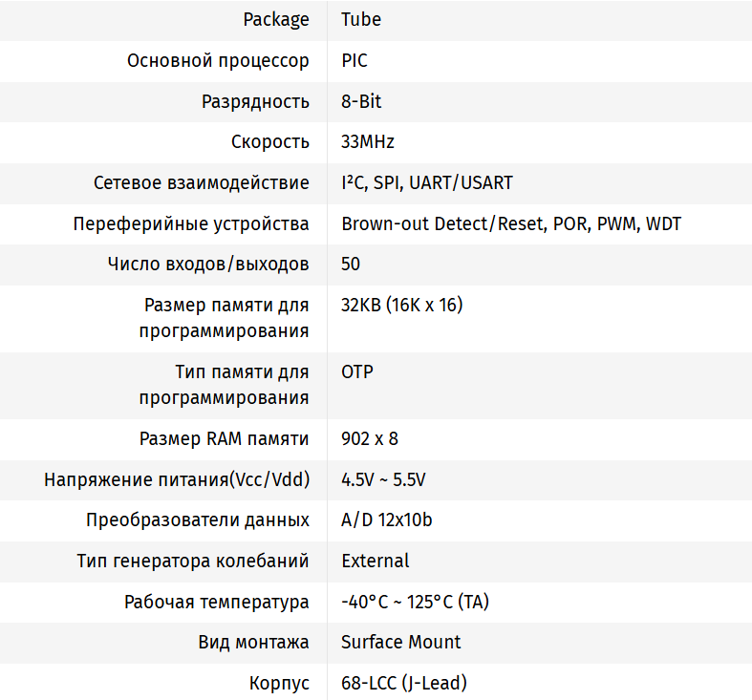This screenshot has height=700, width=752.
Task: Click the 68-LCC (J-Lead) value
Action: [404, 684]
